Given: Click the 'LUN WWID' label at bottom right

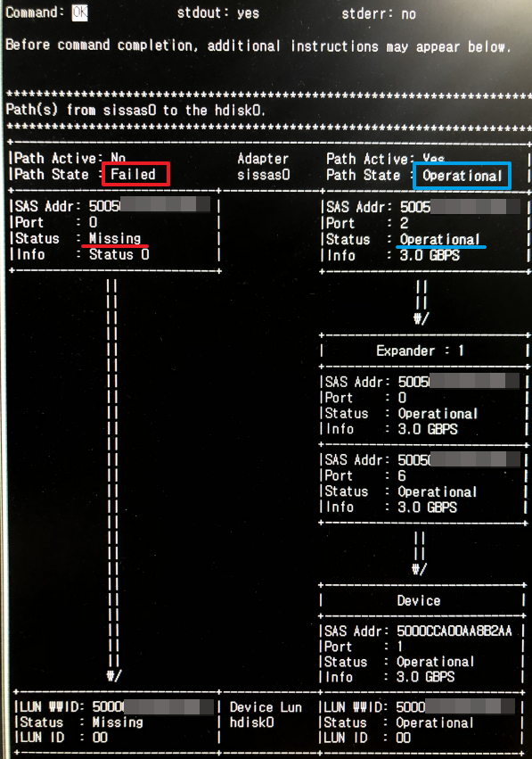Looking at the screenshot, I should click(x=356, y=707).
